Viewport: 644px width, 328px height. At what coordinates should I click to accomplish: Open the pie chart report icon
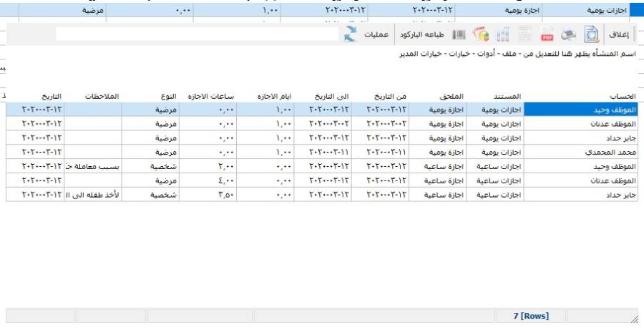point(481,34)
